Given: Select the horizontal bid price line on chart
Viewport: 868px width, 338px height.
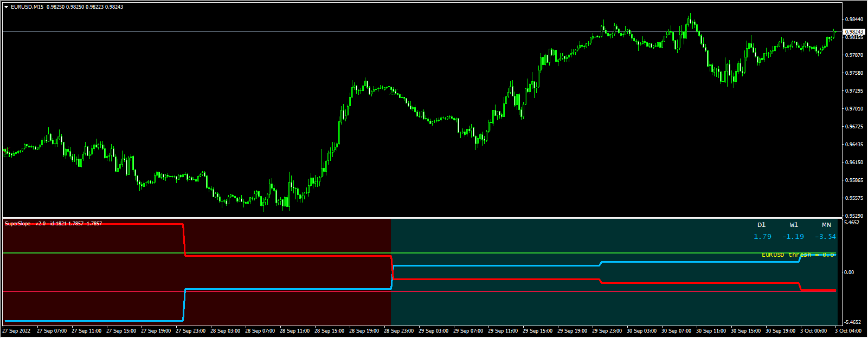Looking at the screenshot, I should click(422, 32).
